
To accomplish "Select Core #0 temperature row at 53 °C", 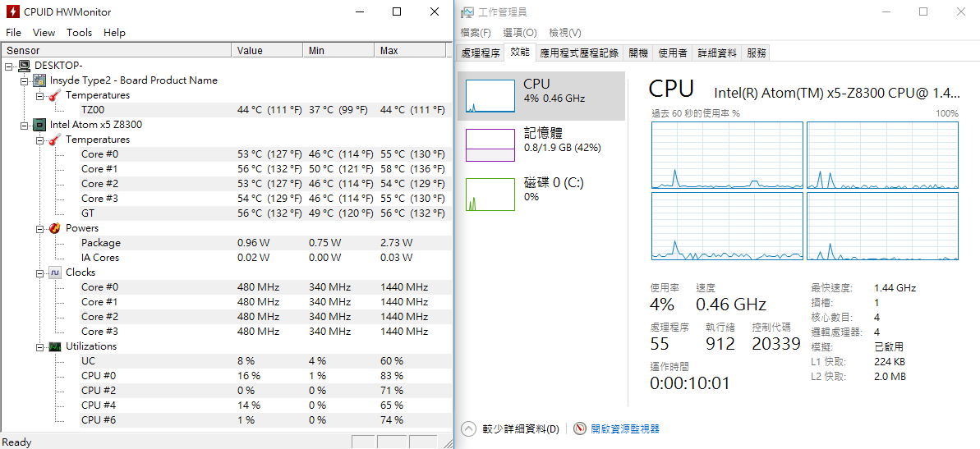I will 265,154.
